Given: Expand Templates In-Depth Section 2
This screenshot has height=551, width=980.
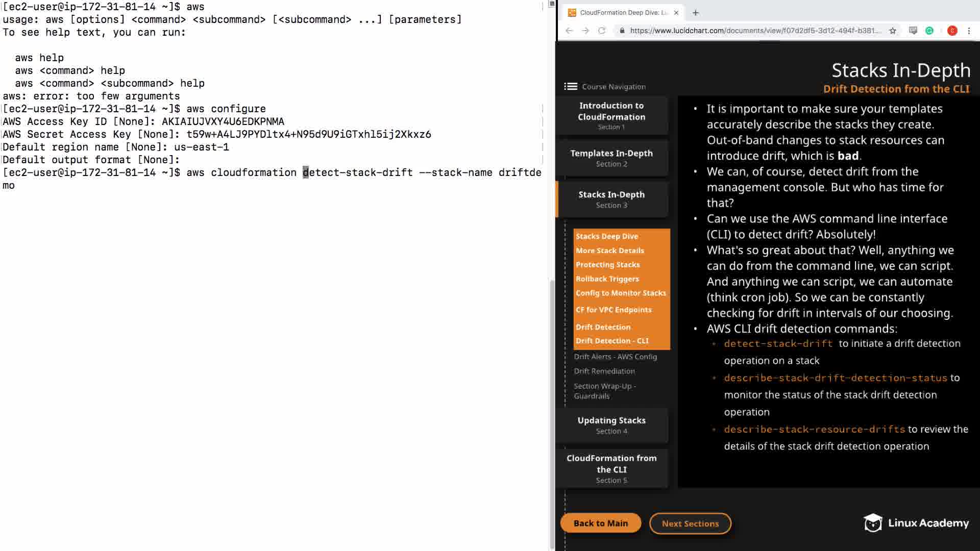Looking at the screenshot, I should tap(611, 158).
